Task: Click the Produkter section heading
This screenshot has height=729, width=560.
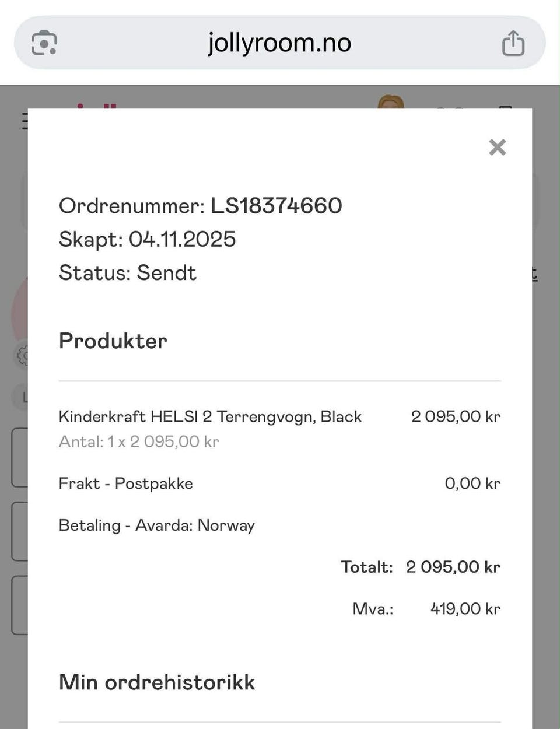Action: (x=113, y=341)
